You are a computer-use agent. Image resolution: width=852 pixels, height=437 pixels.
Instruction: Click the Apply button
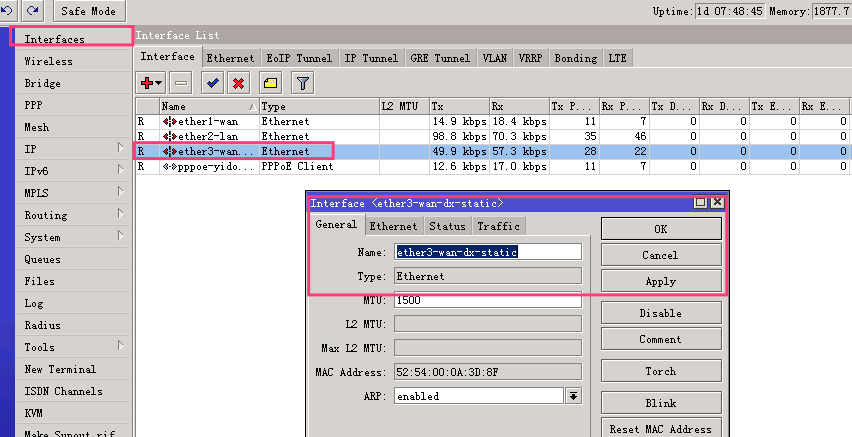pyautogui.click(x=661, y=281)
